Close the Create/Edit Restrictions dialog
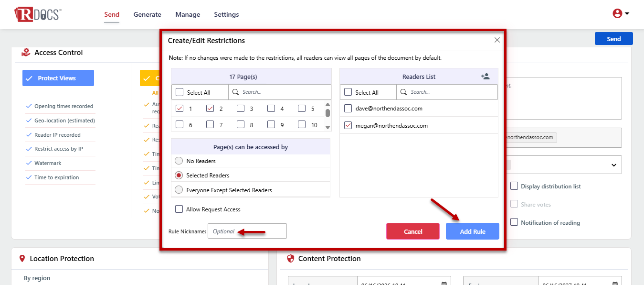The width and height of the screenshot is (644, 285). point(497,40)
